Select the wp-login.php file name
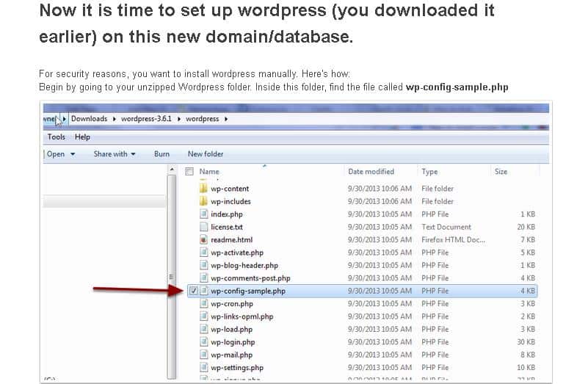Viewport: 588px width, 384px height. click(233, 342)
